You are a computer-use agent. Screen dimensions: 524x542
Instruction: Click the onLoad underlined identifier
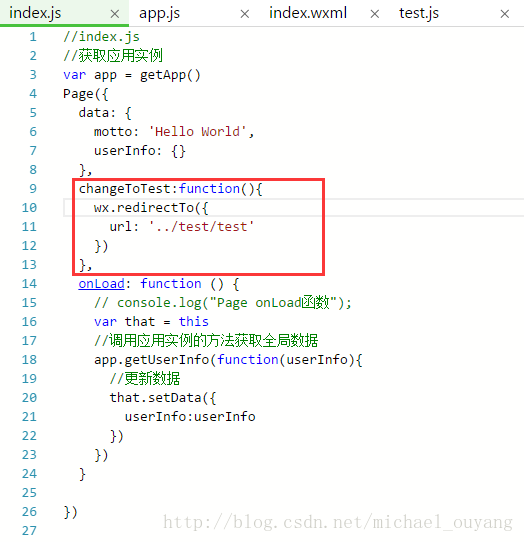click(101, 284)
